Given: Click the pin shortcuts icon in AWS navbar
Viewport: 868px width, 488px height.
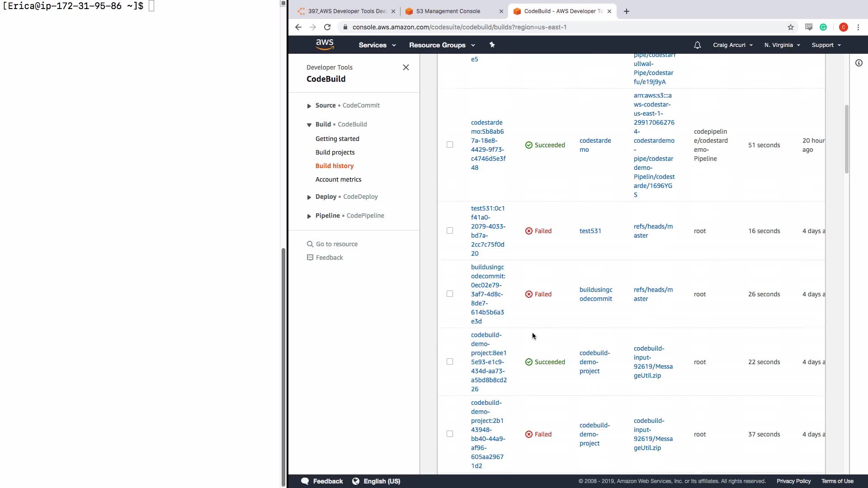Looking at the screenshot, I should click(492, 45).
